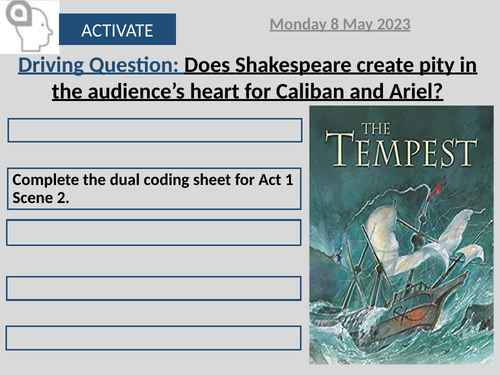The width and height of the screenshot is (500, 375).
Task: Click the word "Caliban" in the title
Action: point(310,91)
